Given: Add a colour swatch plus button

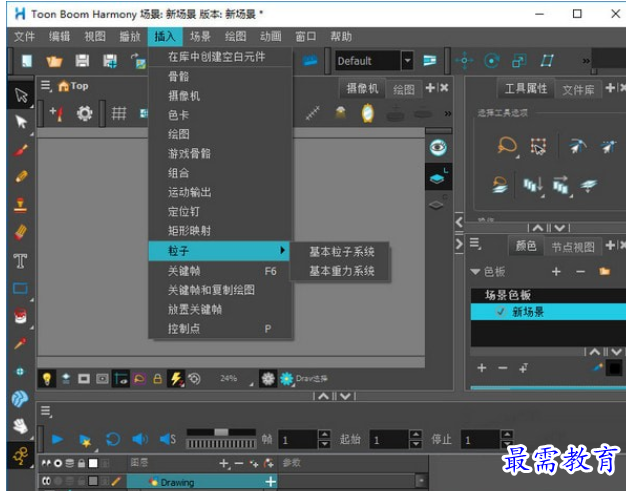Looking at the screenshot, I should [482, 368].
